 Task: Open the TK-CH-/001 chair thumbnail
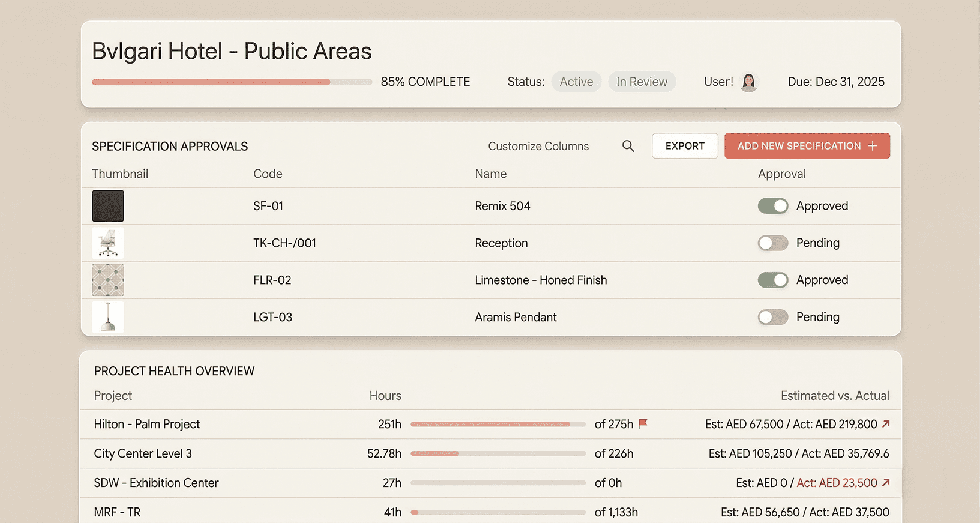coord(108,243)
